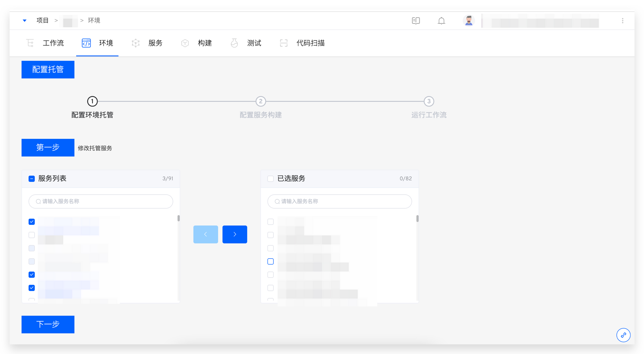Check the 已选服务 select-all checkbox
Viewport: 644px width, 354px height.
(270, 179)
